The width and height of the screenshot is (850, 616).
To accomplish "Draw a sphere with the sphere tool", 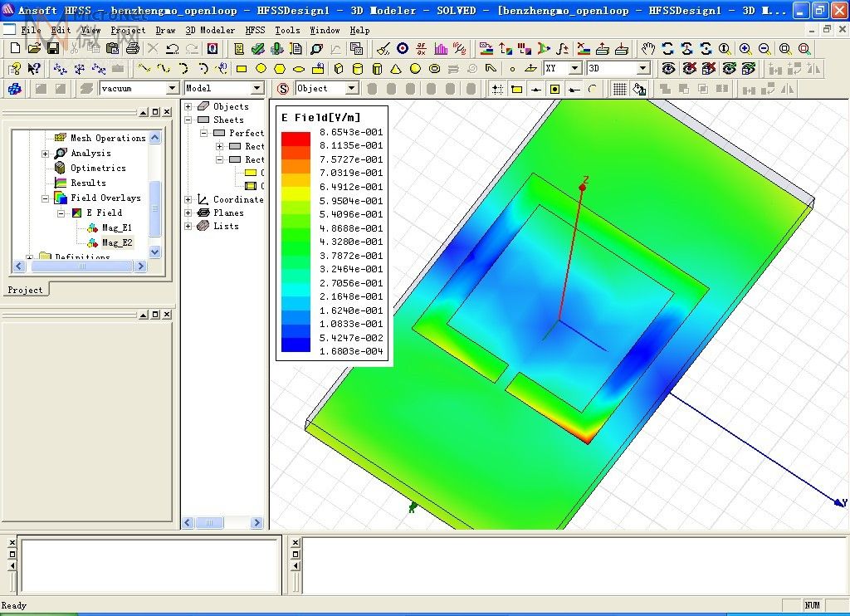I will click(415, 69).
